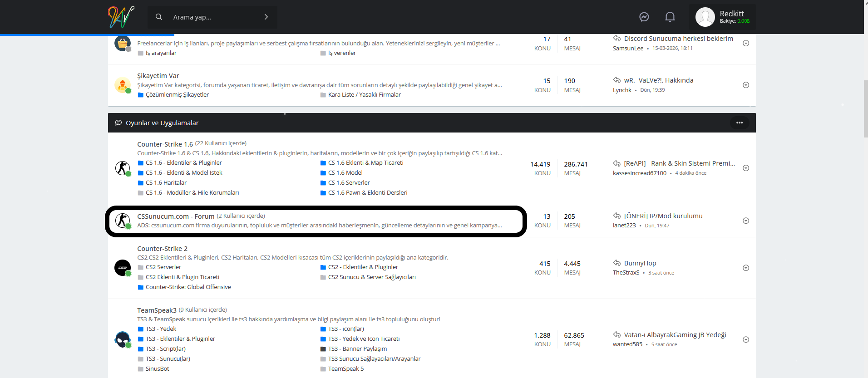Go to İş verenler subforum
Screen dimensions: 868x378
coord(342,53)
